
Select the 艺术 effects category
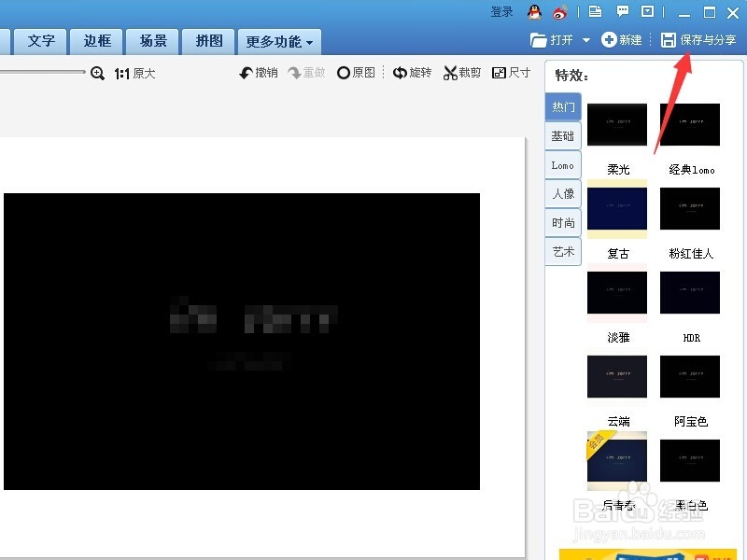click(562, 251)
